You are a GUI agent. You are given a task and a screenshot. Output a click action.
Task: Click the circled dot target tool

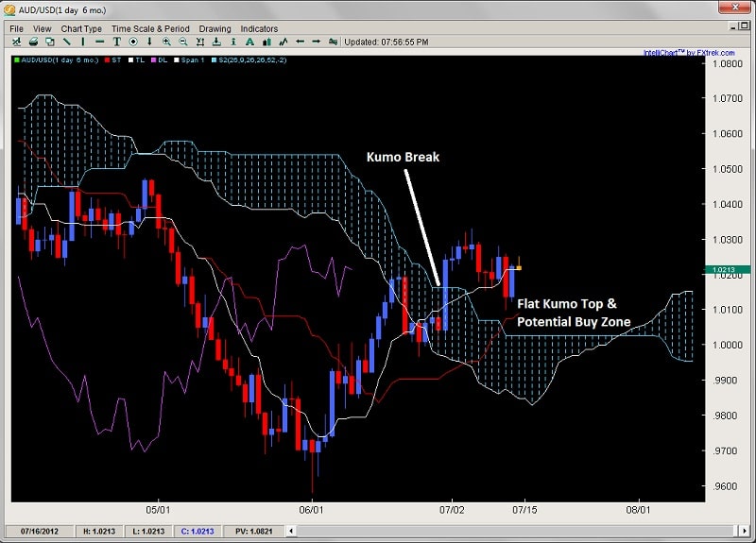tap(133, 42)
